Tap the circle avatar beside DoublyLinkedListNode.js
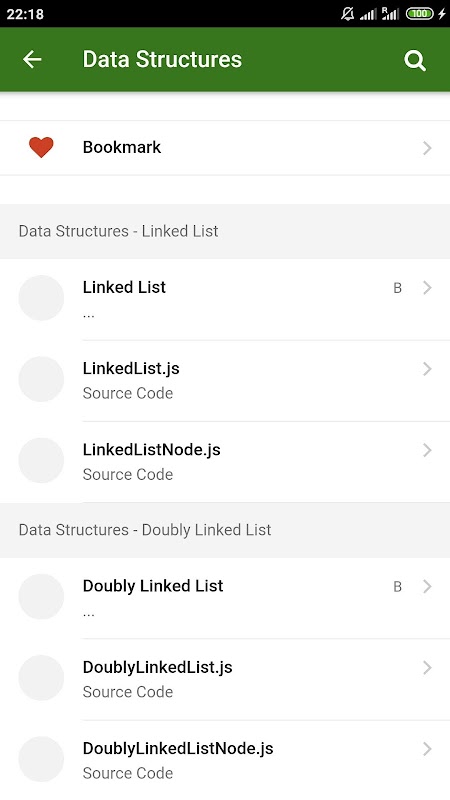The height and width of the screenshot is (800, 450). tap(41, 759)
